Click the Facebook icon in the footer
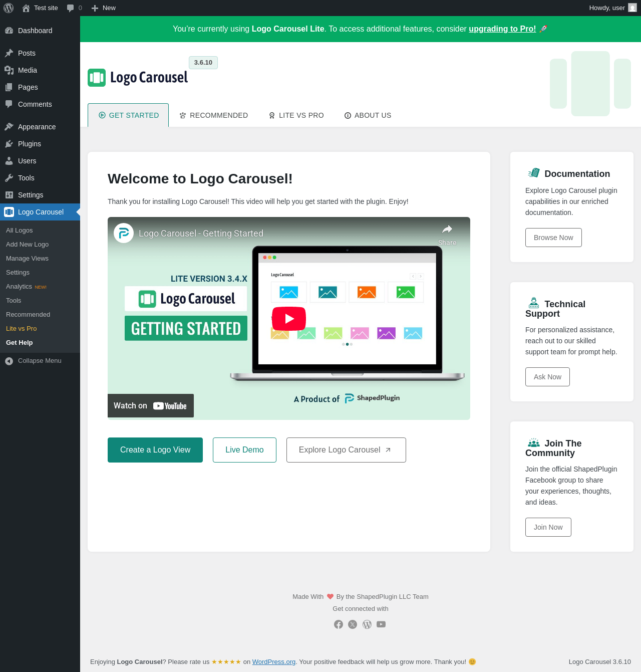Image resolution: width=641 pixels, height=672 pixels. tap(339, 624)
